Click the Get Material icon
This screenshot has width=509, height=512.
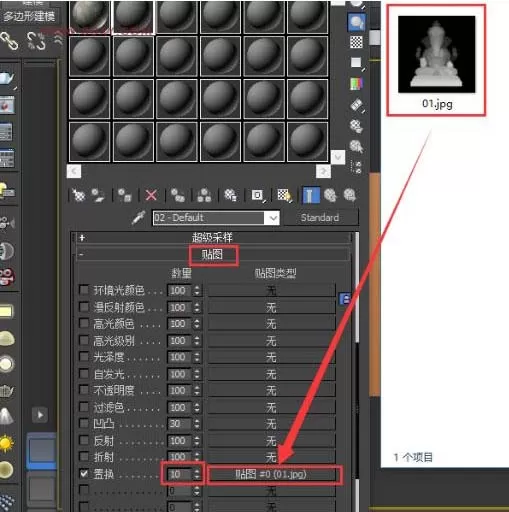coord(78,195)
